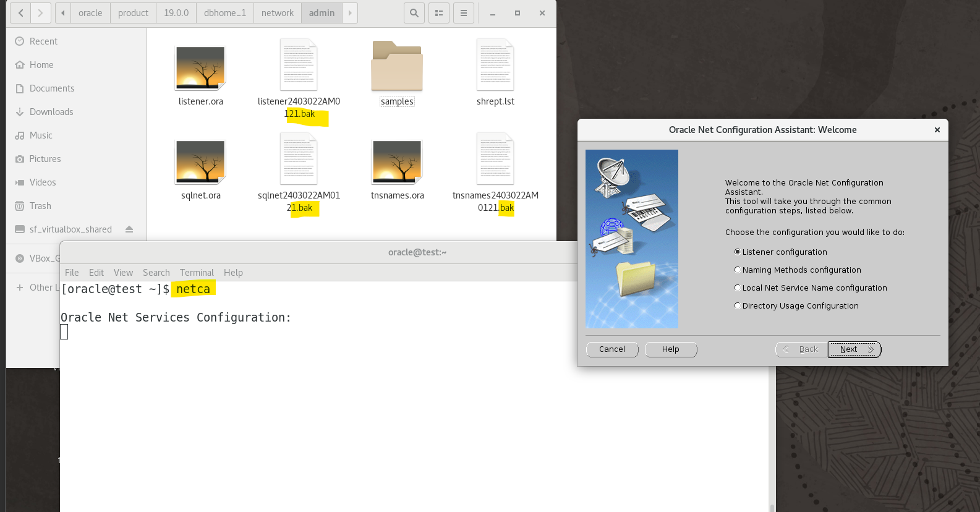This screenshot has width=980, height=512.
Task: Switch file manager to list view
Action: click(439, 13)
